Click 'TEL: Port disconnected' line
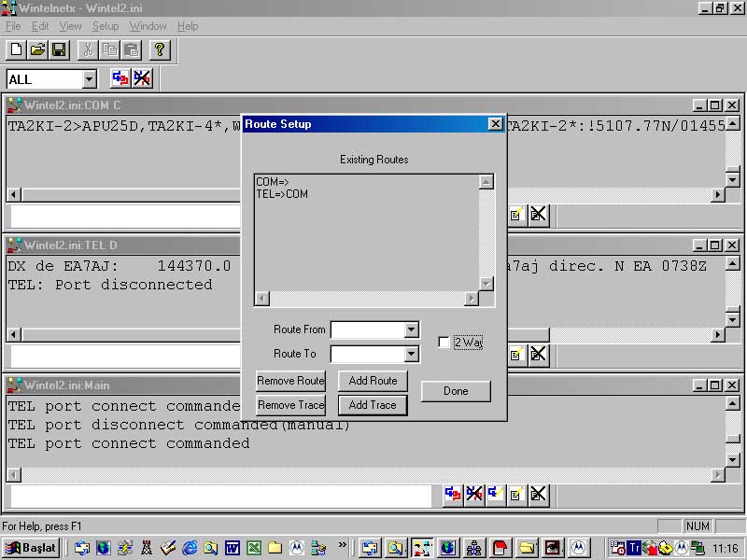The width and height of the screenshot is (747, 560). pos(110,285)
